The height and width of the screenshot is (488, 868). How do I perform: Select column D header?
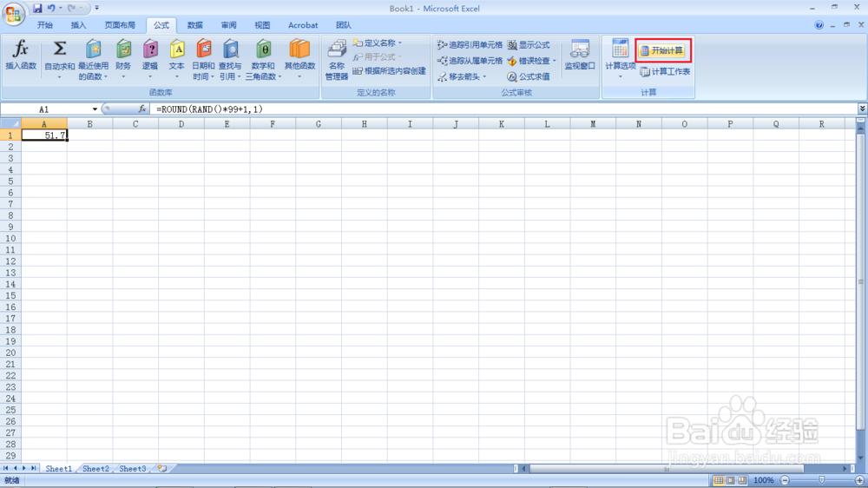tap(181, 124)
